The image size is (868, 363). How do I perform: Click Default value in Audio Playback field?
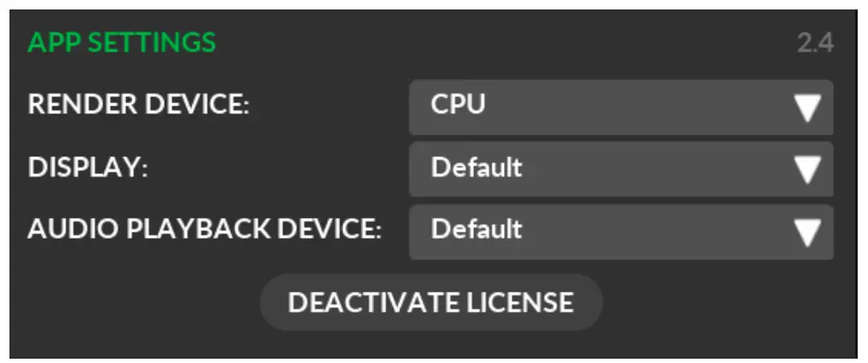(476, 229)
